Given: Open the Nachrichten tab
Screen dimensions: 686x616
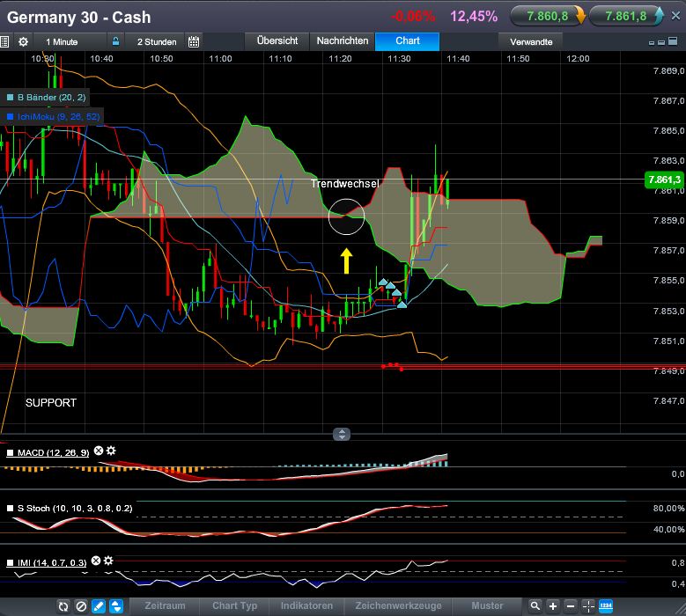Looking at the screenshot, I should point(343,40).
